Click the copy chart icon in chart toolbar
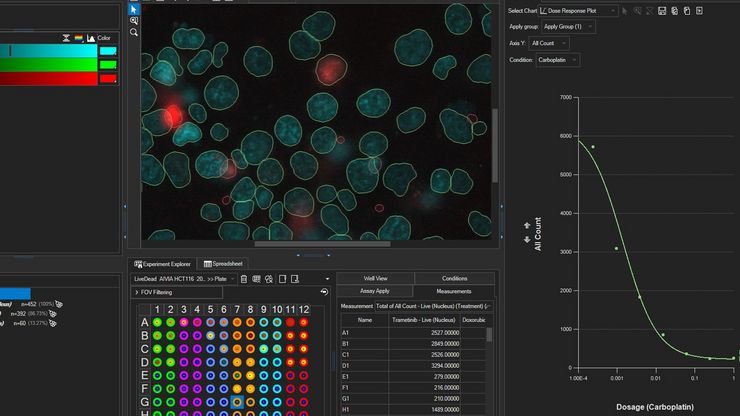The width and height of the screenshot is (740, 416). [674, 10]
